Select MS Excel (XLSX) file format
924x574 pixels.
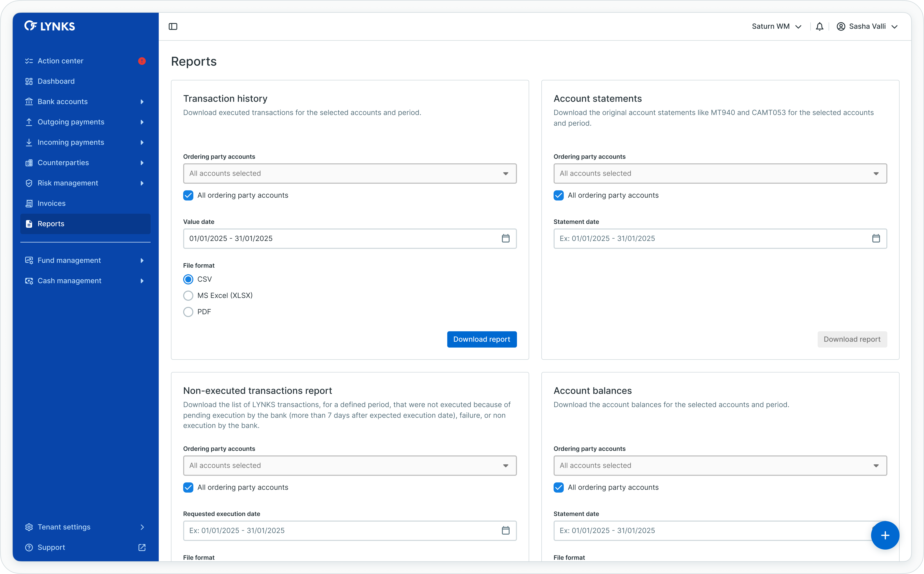pyautogui.click(x=188, y=295)
